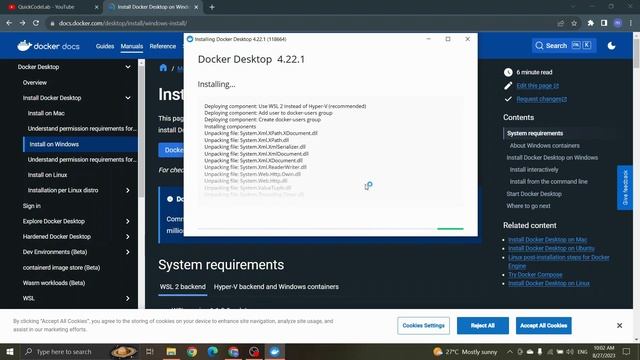Select the WSL 2 backend tab
This screenshot has width=640, height=360.
coord(182,287)
